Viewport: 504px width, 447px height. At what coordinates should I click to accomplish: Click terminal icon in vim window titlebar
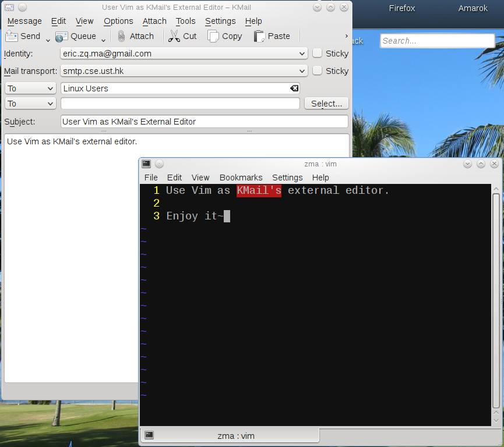tap(146, 164)
